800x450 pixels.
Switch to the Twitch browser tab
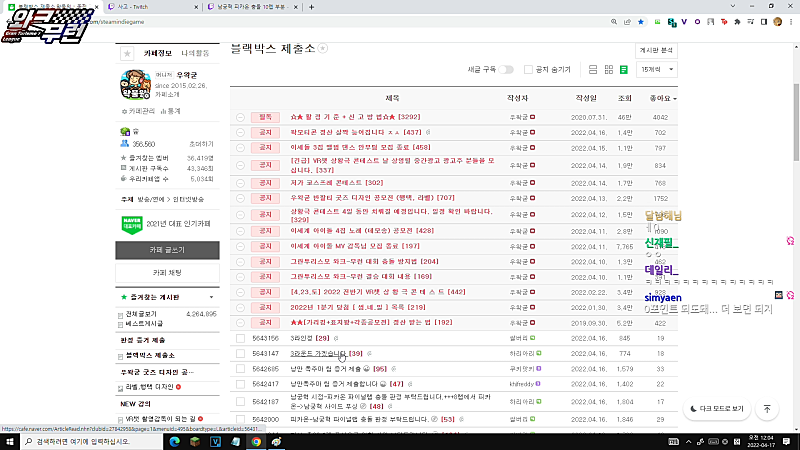coord(152,7)
